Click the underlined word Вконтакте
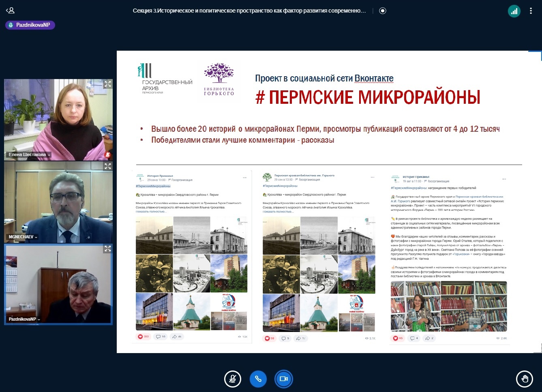Image resolution: width=542 pixels, height=392 pixels. [x=374, y=78]
